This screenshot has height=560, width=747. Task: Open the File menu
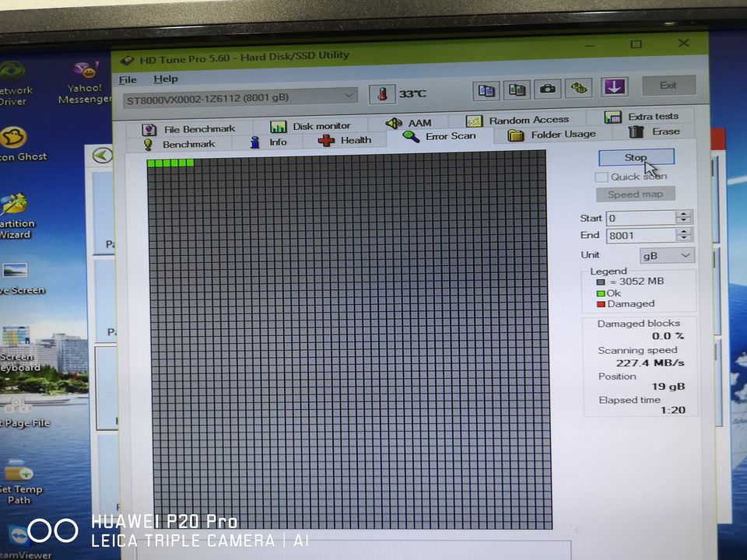(x=128, y=79)
